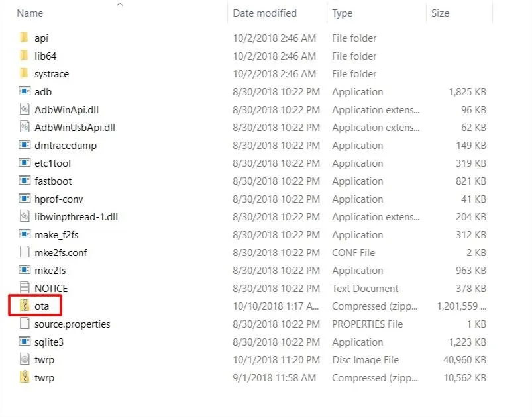
Task: Click the fastboot application icon
Action: point(25,180)
